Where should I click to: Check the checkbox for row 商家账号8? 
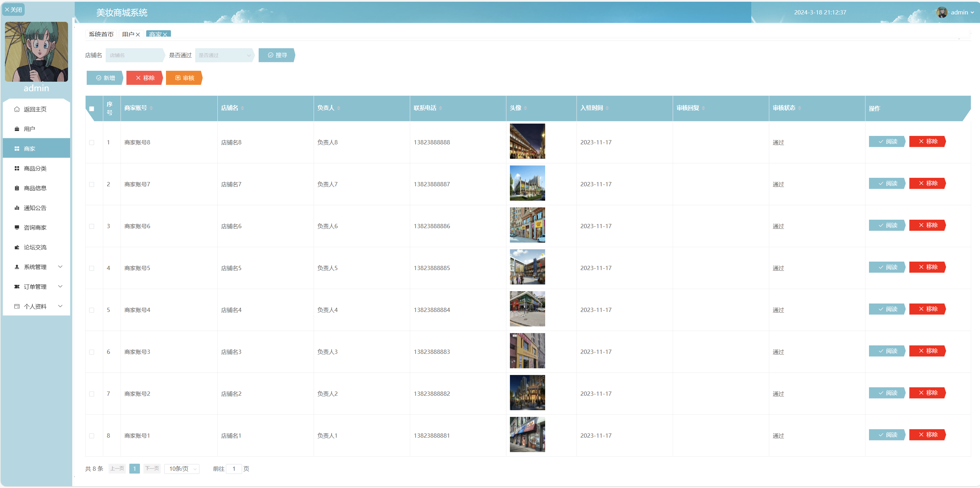point(92,143)
